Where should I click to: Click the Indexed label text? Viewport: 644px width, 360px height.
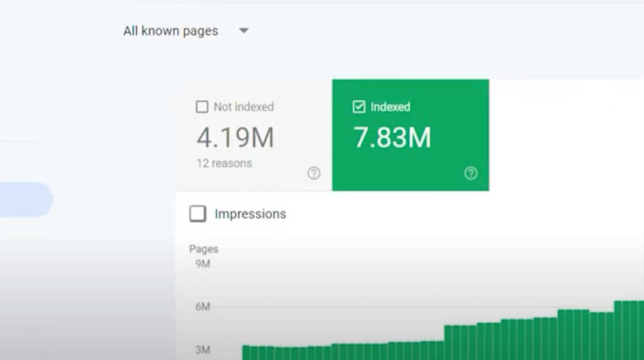(x=390, y=107)
